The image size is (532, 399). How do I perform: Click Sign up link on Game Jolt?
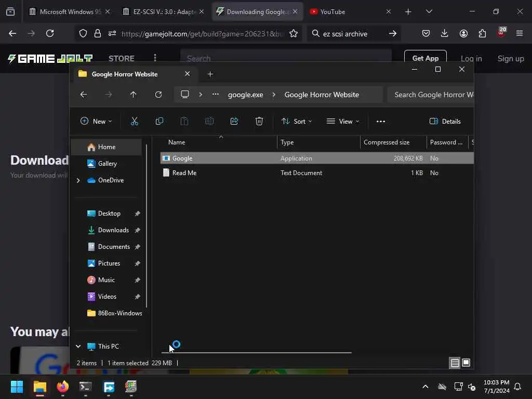coord(511,58)
